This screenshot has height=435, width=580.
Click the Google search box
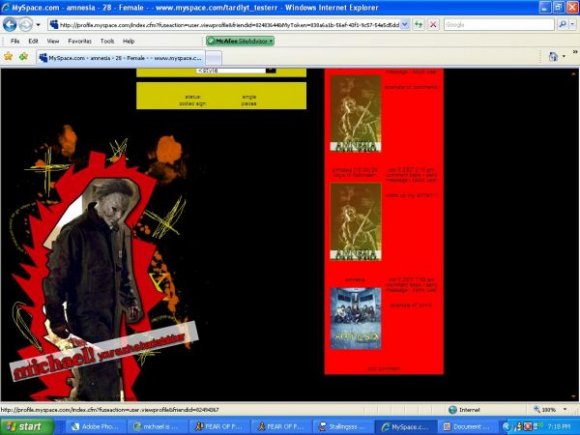point(499,25)
